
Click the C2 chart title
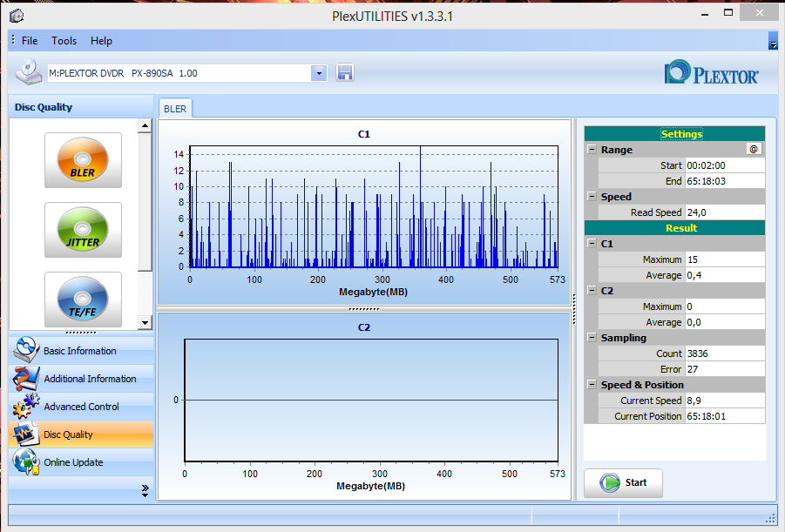pos(364,327)
